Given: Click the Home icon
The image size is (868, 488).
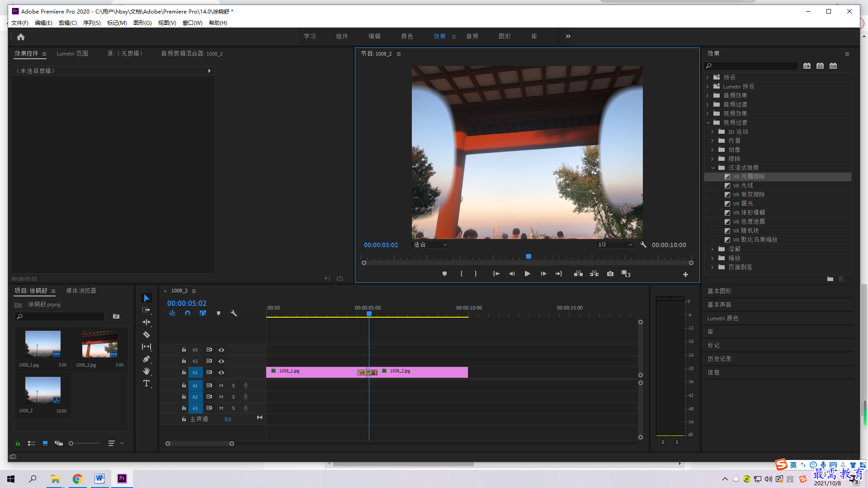Looking at the screenshot, I should click(21, 37).
